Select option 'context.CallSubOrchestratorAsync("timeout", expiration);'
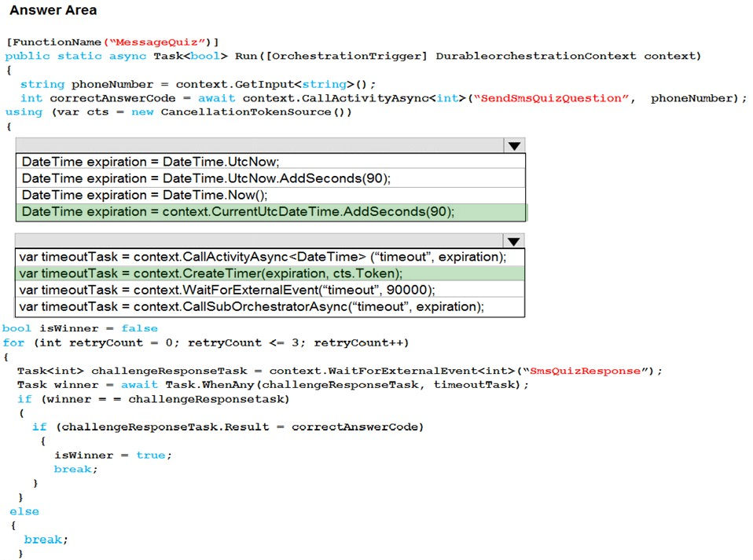Image resolution: width=753 pixels, height=560 pixels. point(270,306)
